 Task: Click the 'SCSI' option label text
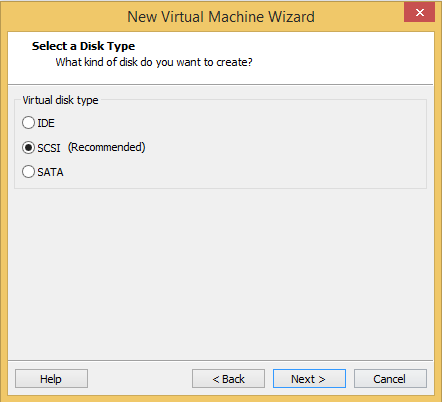[49, 148]
